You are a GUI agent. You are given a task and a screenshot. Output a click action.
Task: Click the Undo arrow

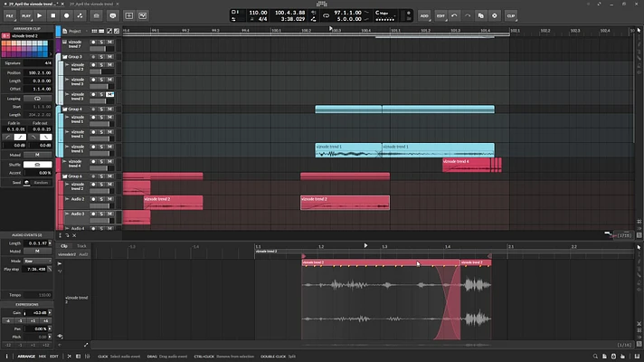point(454,15)
